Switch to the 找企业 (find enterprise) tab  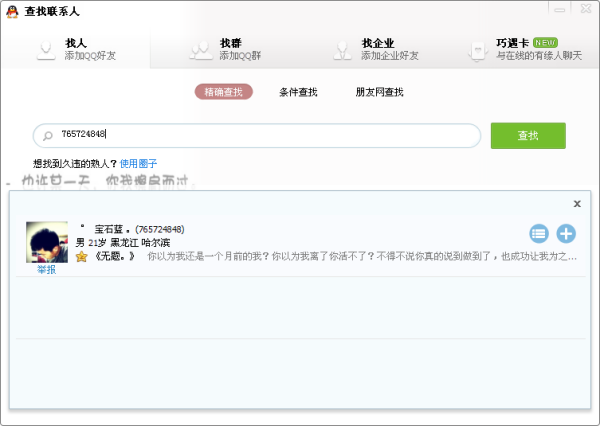[x=378, y=49]
